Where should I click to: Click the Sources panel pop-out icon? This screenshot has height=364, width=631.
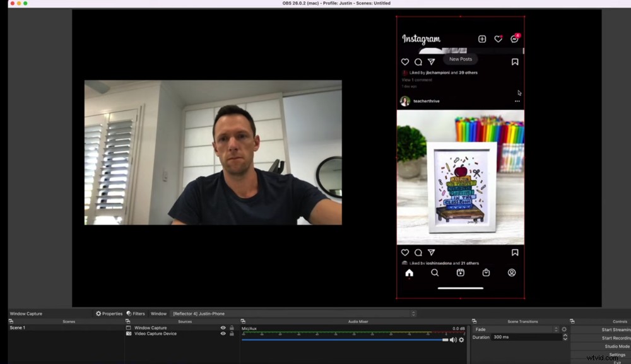(x=127, y=320)
